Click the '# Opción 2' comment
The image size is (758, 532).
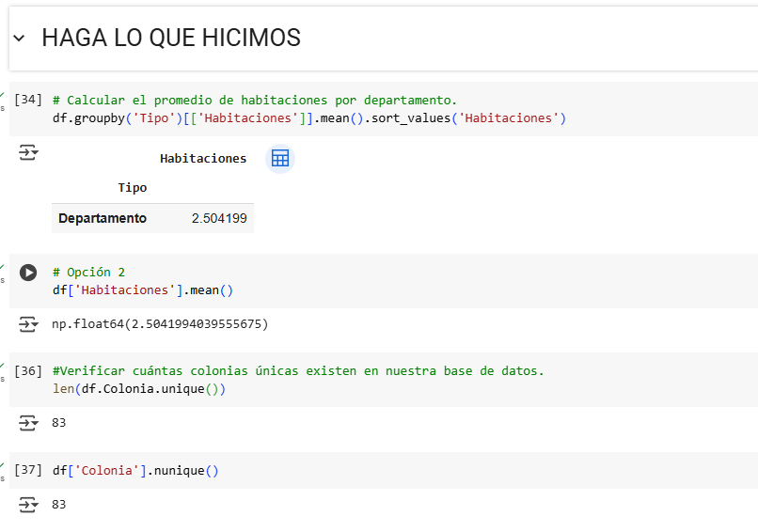tap(89, 273)
